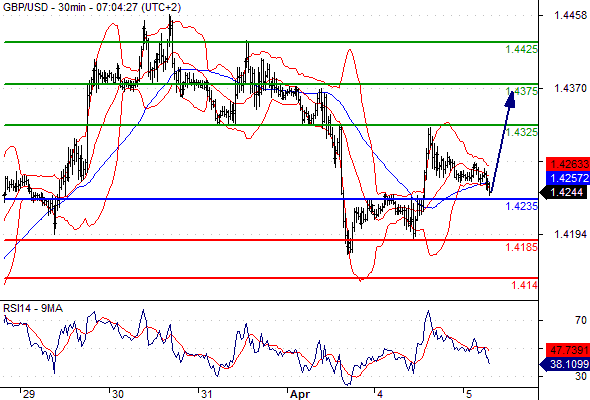Select the black 1.4244 current price marker
Screen dimensions: 590x400
pos(565,193)
